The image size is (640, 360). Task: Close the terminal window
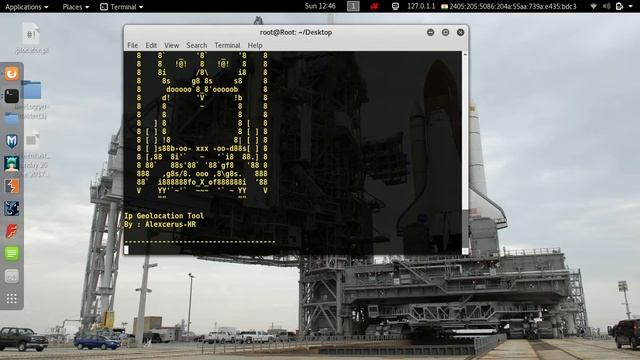coord(460,32)
